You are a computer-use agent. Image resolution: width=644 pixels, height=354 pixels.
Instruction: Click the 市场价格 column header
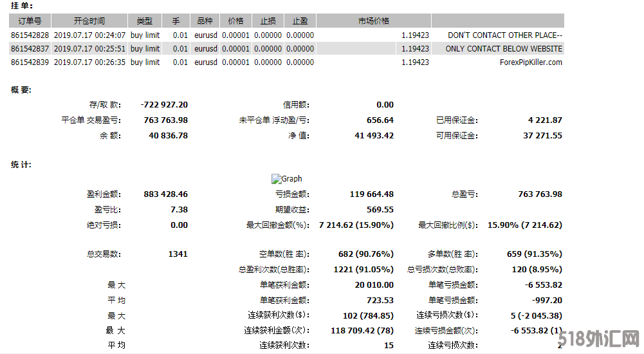pos(374,21)
